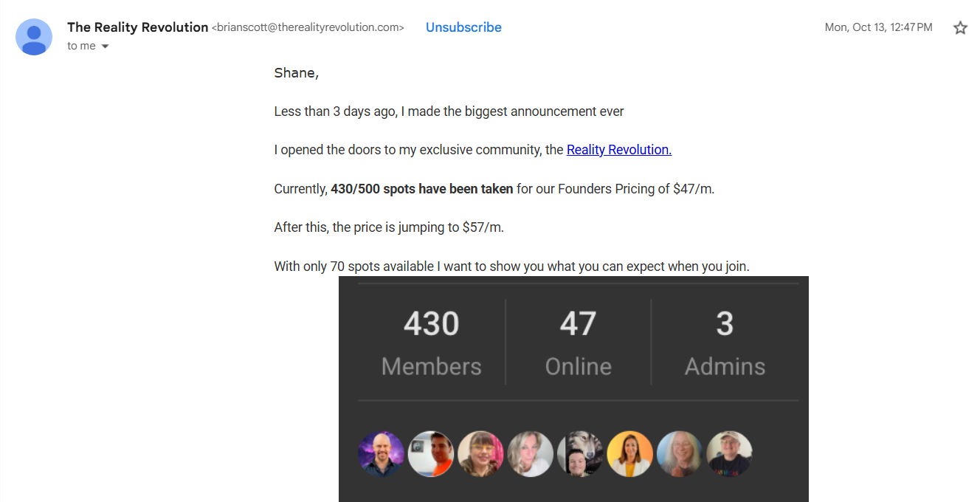This screenshot has width=980, height=502.
Task: Open the member avatar showing a wolf
Action: [580, 454]
